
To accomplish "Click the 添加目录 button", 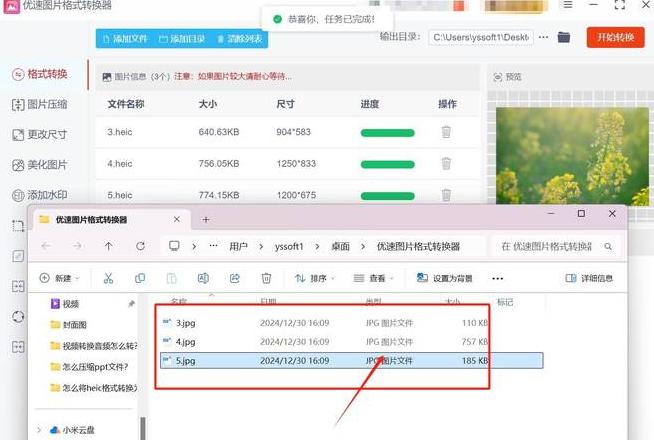I will [182, 39].
